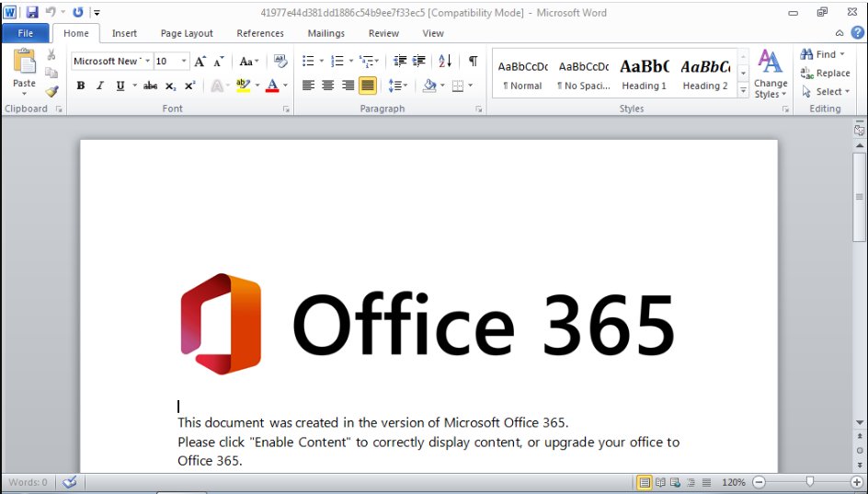The width and height of the screenshot is (868, 494).
Task: Toggle Underline formatting
Action: point(120,86)
